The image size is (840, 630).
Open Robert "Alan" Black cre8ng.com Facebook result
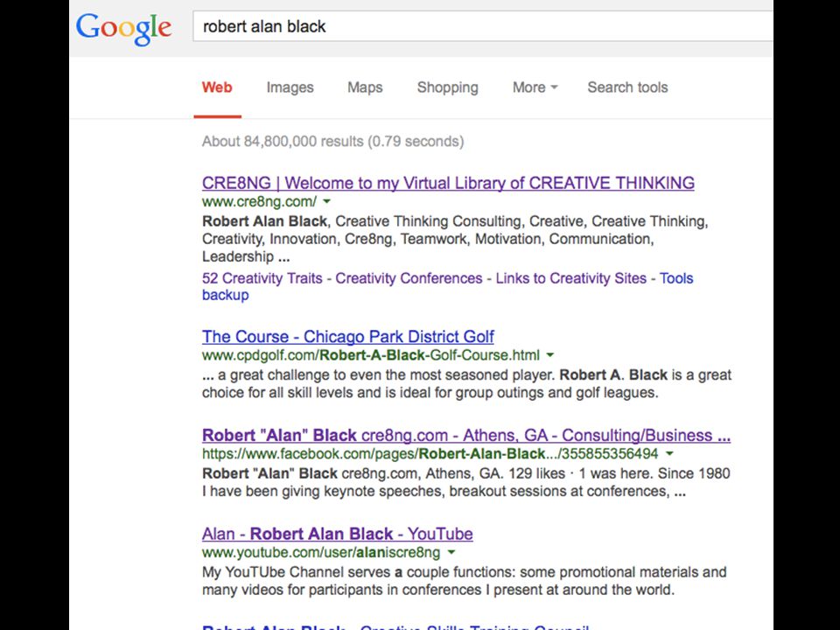pos(466,436)
